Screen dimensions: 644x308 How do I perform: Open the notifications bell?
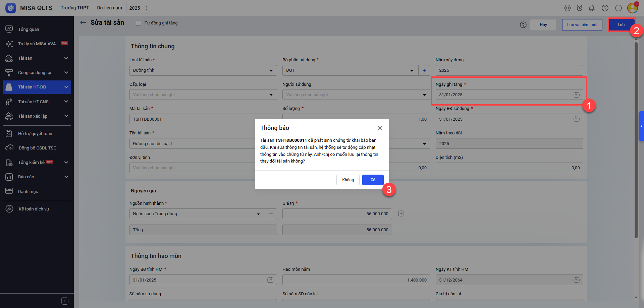click(592, 8)
